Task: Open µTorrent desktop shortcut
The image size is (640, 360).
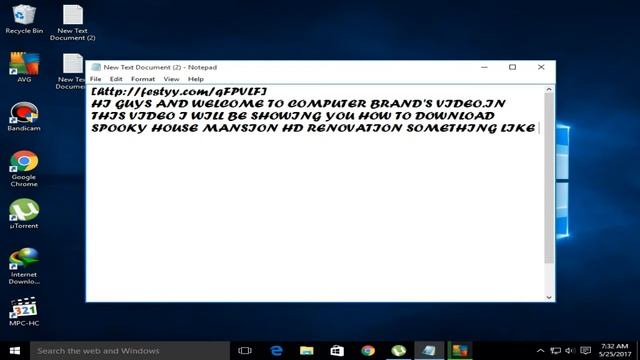Action: (24, 214)
